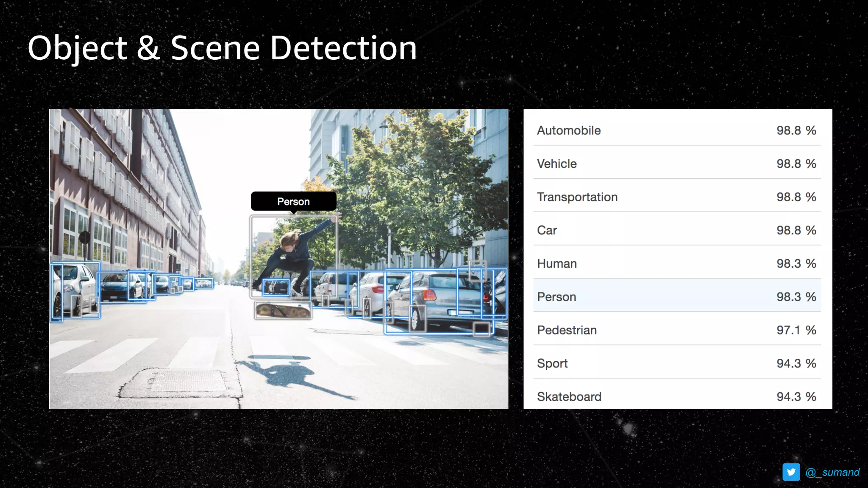
Task: Click 97.1 % confidence beside Pedestrian
Action: pyautogui.click(x=796, y=330)
